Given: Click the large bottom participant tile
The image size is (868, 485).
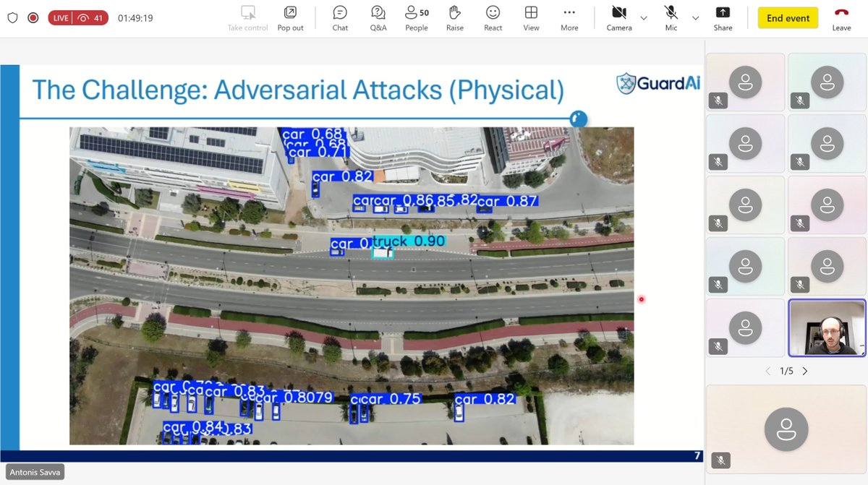Looking at the screenshot, I should pos(786,429).
